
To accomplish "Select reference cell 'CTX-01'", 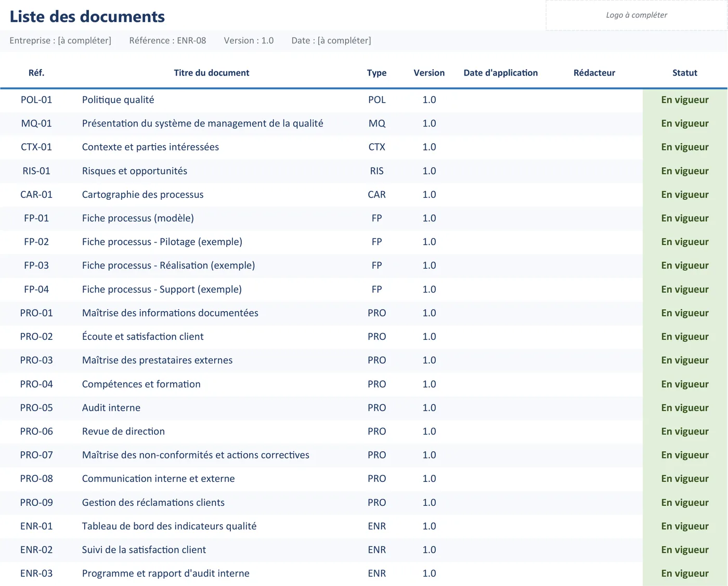I will point(36,147).
